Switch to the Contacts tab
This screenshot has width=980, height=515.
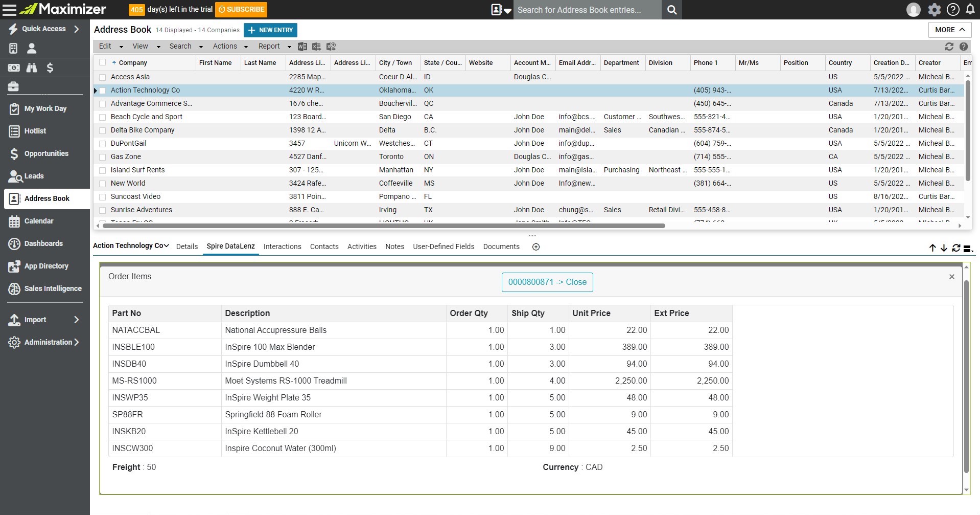324,247
